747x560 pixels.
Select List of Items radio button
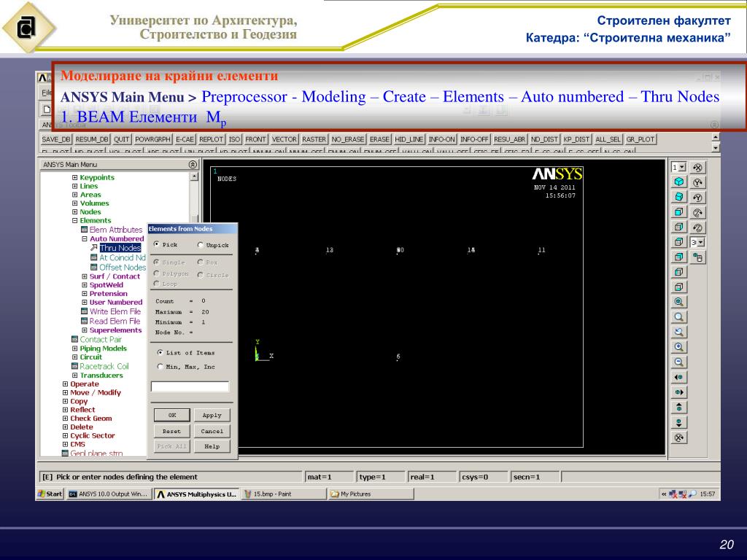click(160, 352)
